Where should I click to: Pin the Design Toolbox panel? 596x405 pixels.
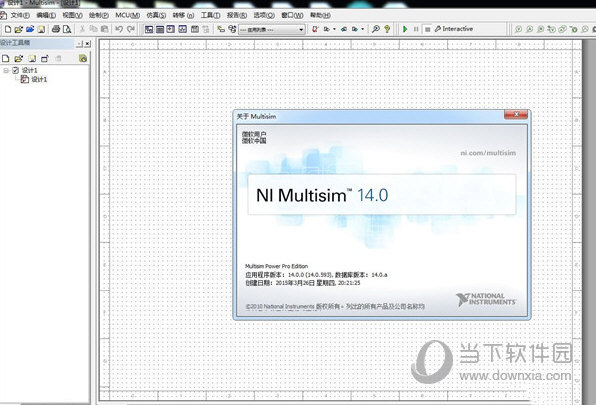click(x=79, y=44)
